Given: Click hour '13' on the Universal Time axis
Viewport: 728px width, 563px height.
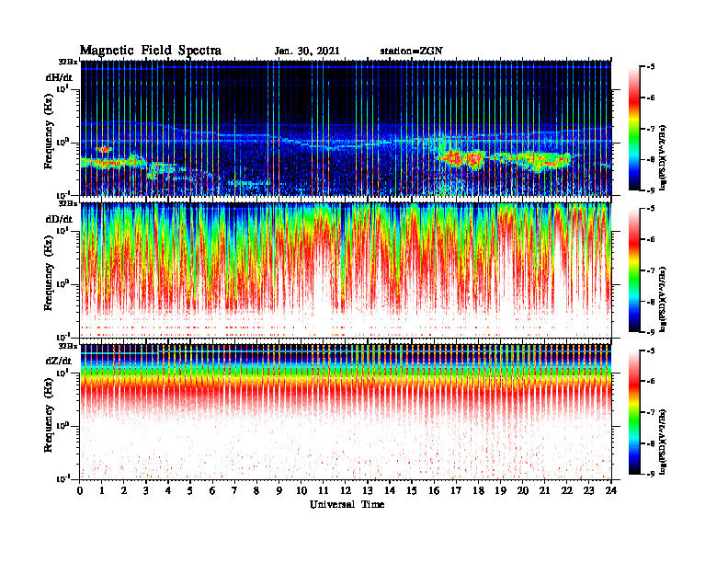Looking at the screenshot, I should tap(368, 490).
